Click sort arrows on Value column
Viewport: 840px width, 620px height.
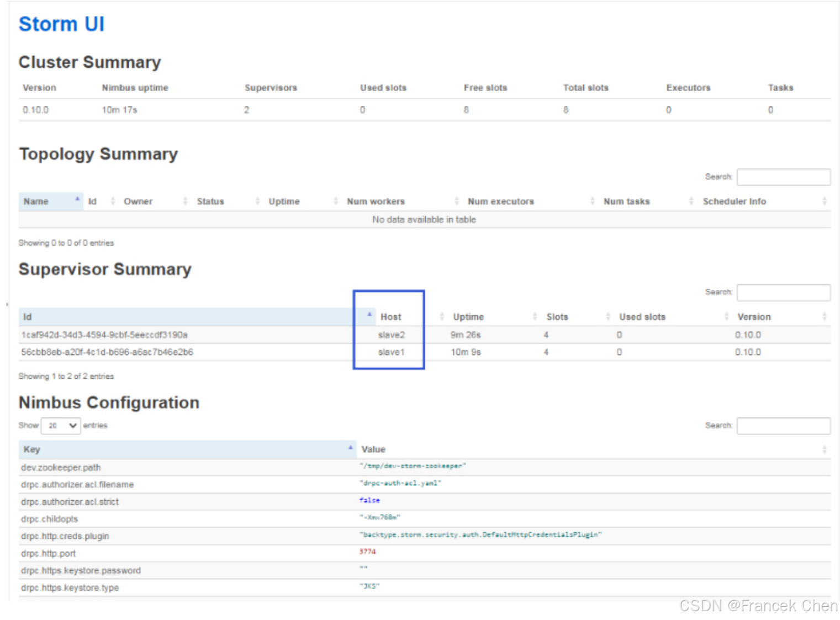click(825, 449)
